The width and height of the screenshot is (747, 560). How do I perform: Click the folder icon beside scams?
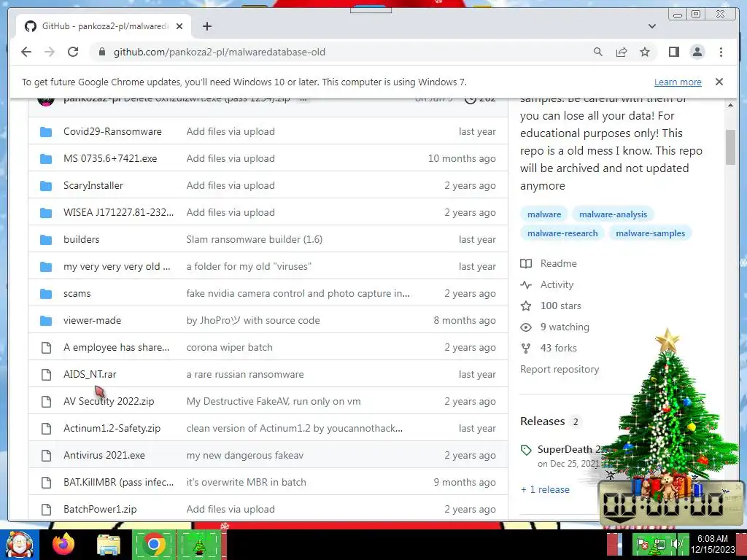[46, 294]
